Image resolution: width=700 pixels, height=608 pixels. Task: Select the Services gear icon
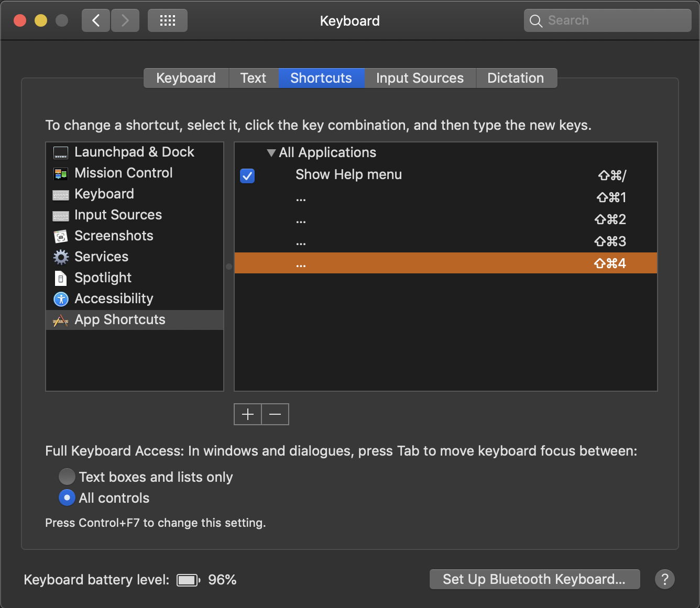(x=61, y=257)
